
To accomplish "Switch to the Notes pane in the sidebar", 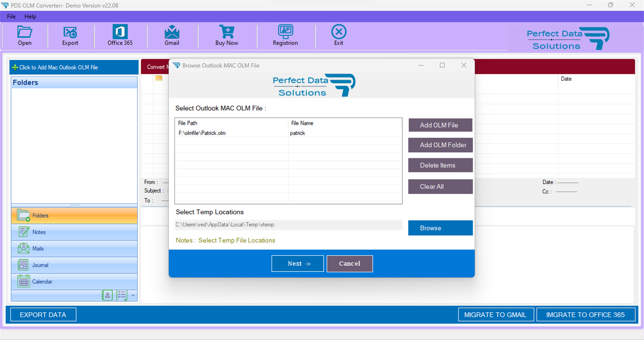I will pyautogui.click(x=74, y=232).
